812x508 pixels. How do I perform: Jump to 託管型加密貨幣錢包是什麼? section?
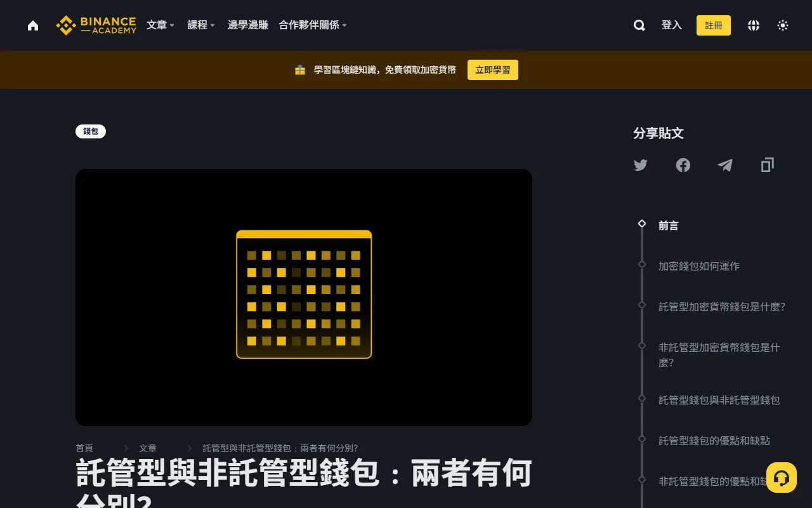(x=722, y=307)
